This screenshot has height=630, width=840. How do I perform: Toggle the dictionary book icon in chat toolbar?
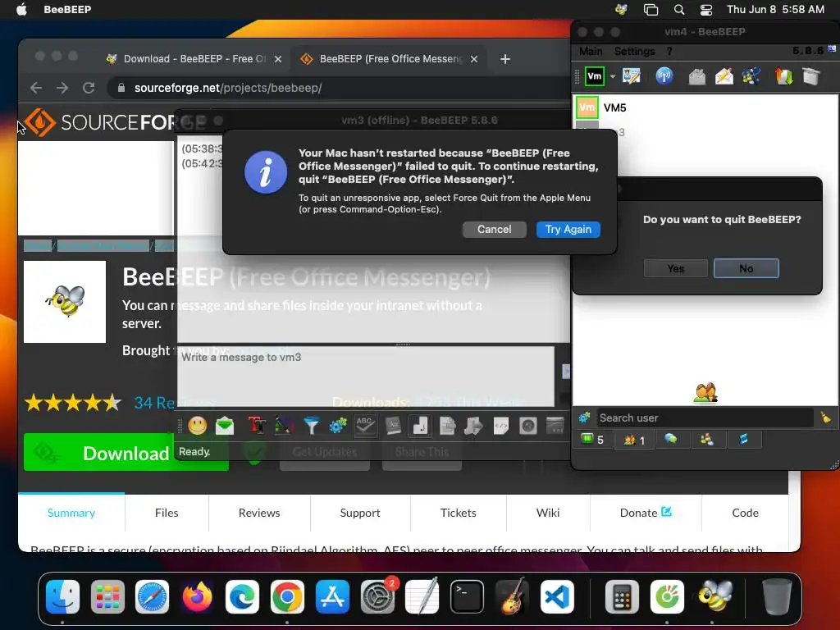pyautogui.click(x=393, y=426)
